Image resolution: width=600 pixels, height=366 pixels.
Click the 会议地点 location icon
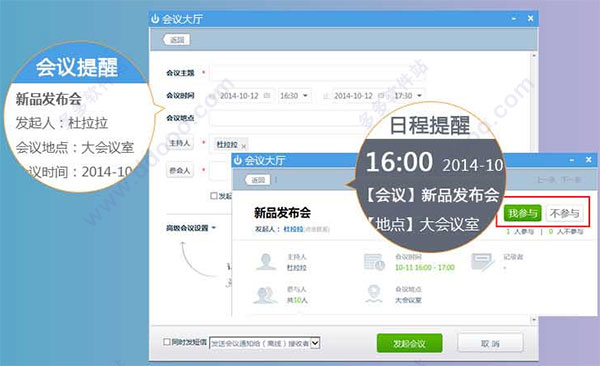[x=374, y=294]
